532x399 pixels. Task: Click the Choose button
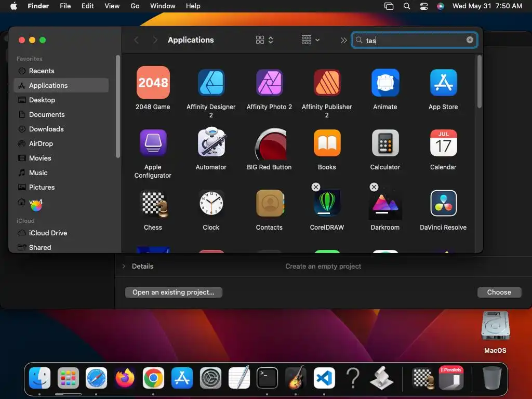click(x=499, y=292)
